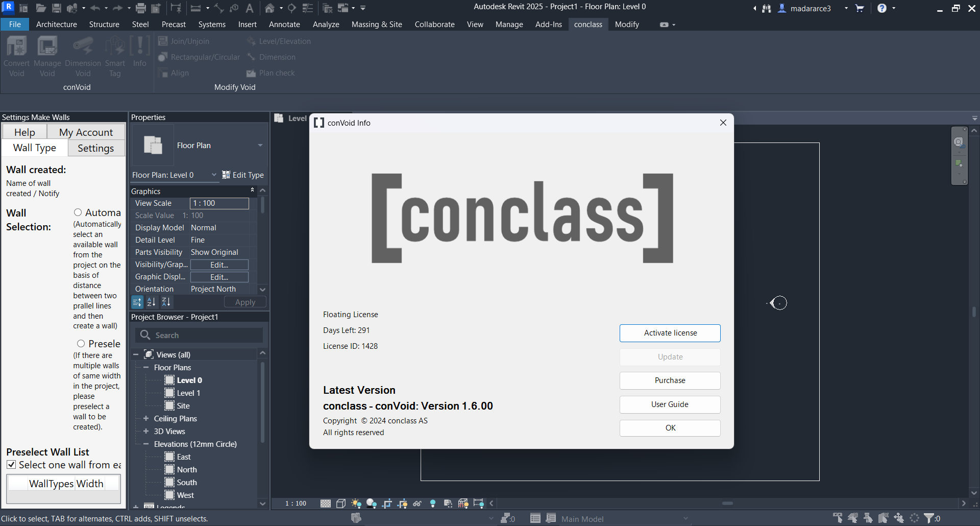
Task: Switch to the Annotate ribbon tab
Action: point(284,25)
